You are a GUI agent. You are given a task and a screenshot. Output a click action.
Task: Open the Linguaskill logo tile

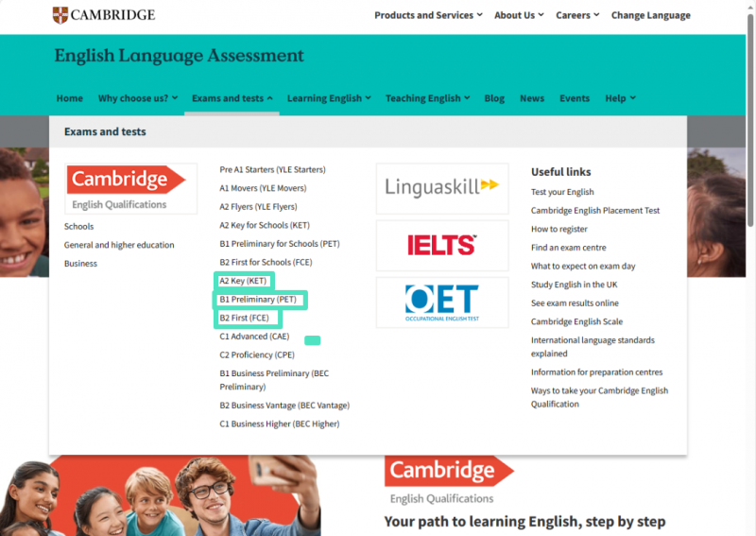pyautogui.click(x=442, y=189)
